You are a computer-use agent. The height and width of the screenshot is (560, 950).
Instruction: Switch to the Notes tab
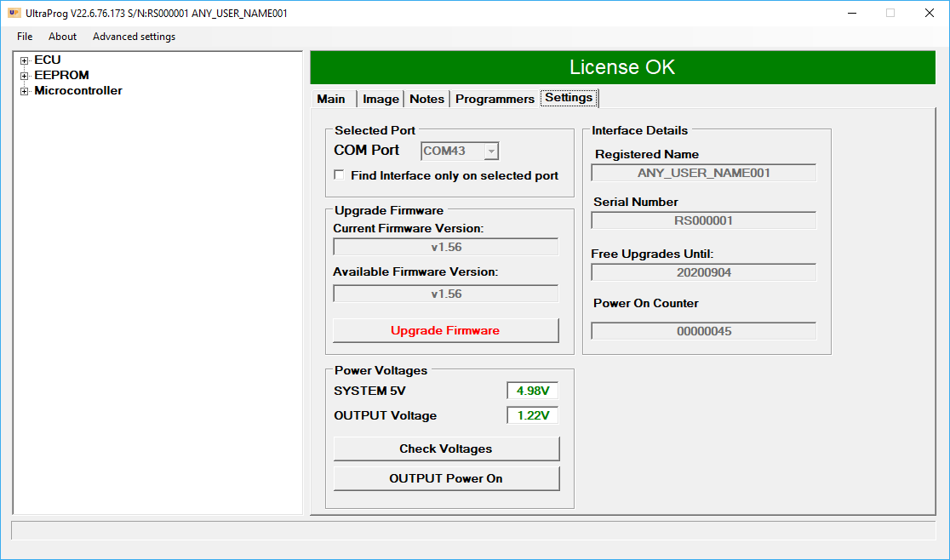click(x=426, y=99)
